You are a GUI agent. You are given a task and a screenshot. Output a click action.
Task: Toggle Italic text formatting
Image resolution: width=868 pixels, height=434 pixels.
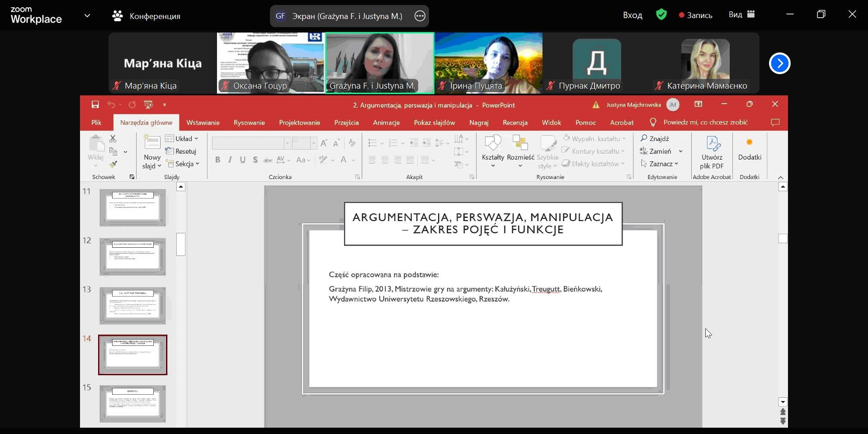[x=230, y=160]
